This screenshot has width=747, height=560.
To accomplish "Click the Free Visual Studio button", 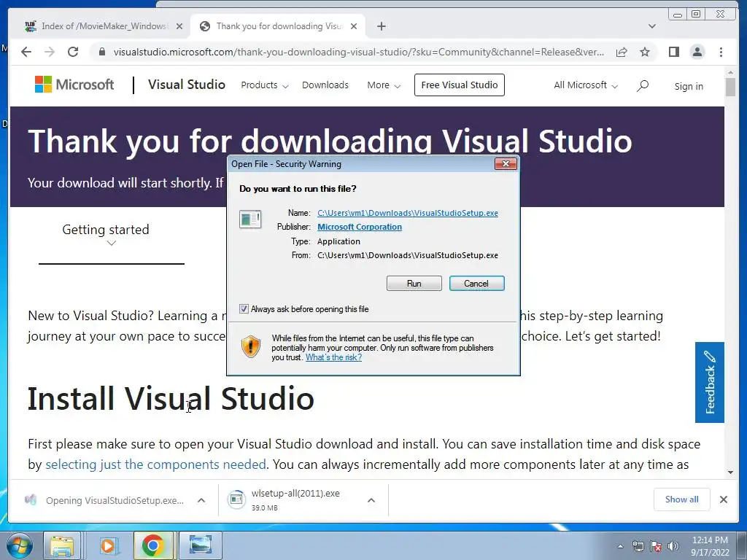I will tap(460, 85).
